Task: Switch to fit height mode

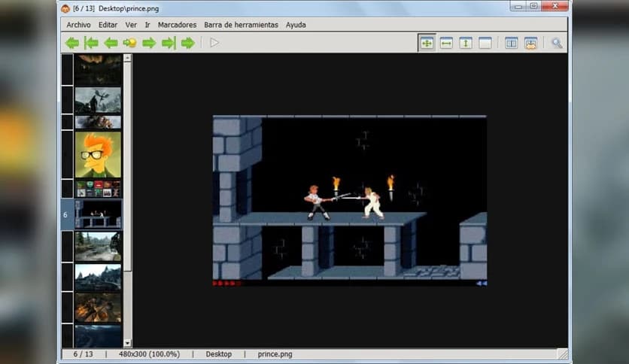Action: (465, 43)
